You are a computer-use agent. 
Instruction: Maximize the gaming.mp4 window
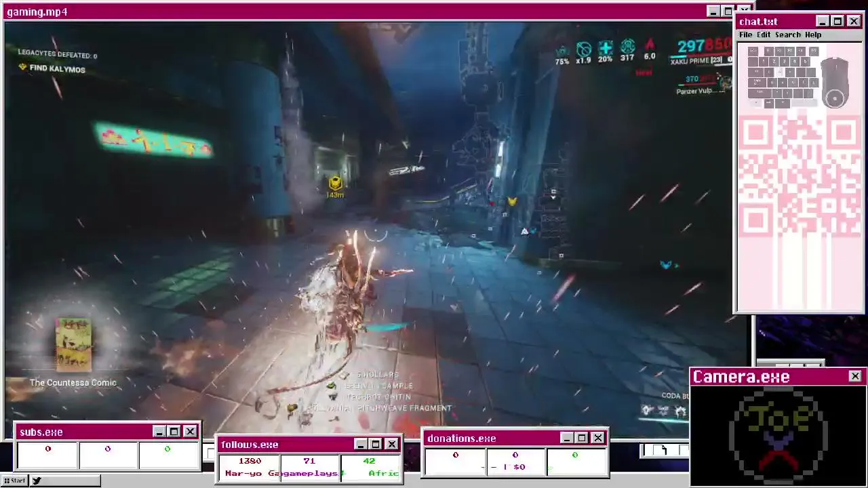(728, 11)
